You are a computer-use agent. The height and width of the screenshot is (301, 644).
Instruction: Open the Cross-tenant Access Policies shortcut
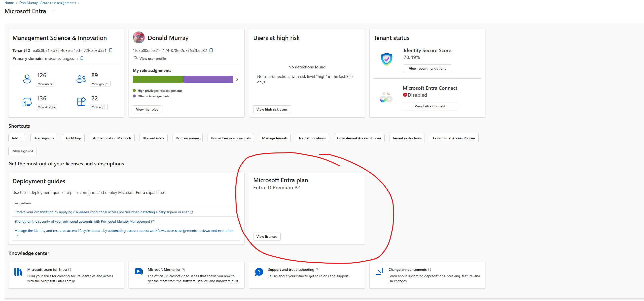pyautogui.click(x=359, y=138)
